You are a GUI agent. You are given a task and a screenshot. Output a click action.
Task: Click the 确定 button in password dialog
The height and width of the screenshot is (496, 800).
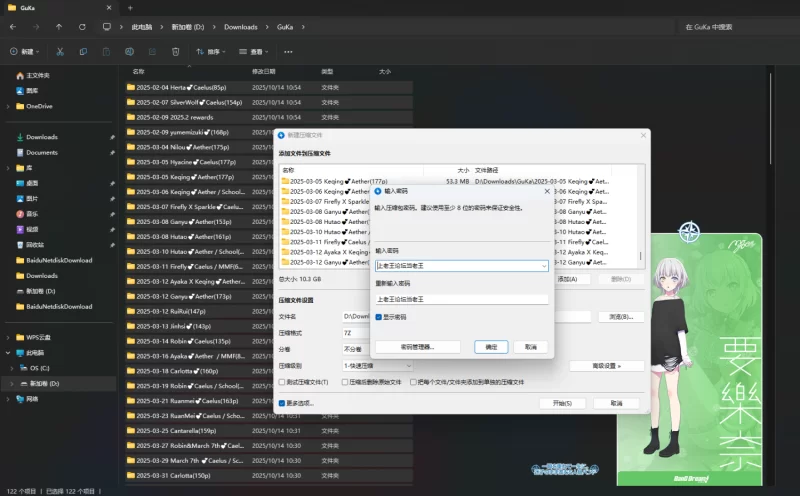(x=490, y=346)
